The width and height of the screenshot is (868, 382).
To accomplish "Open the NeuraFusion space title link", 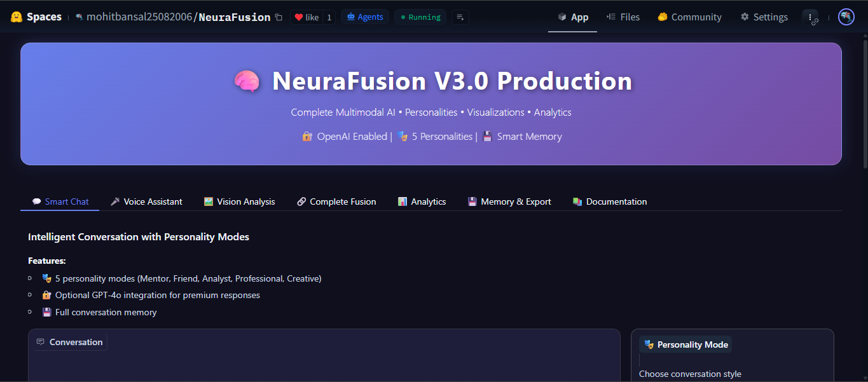I will (x=235, y=17).
